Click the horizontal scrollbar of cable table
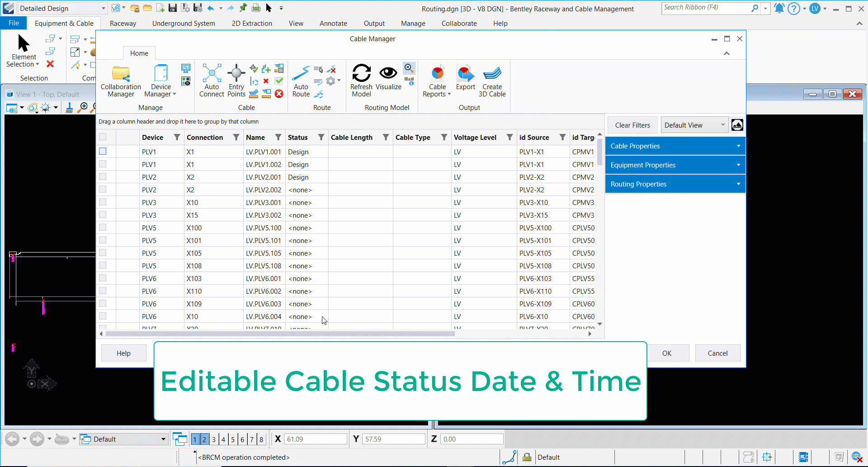The height and width of the screenshot is (467, 868). (280, 334)
